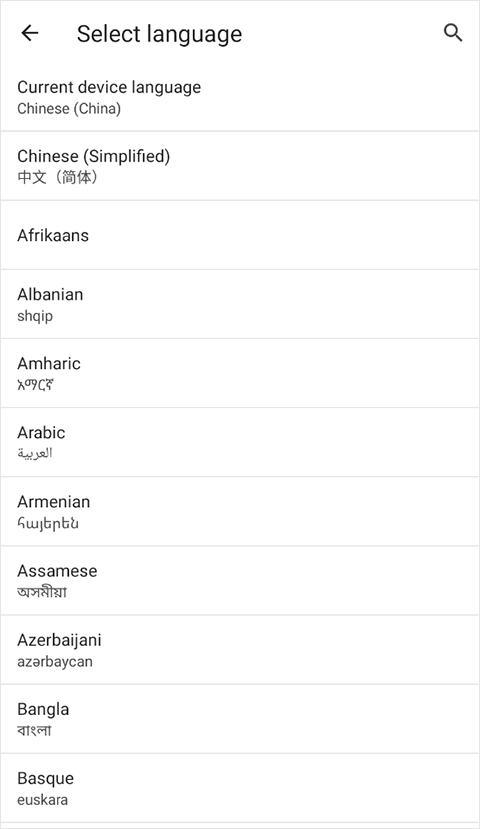Click the Select language title
The height and width of the screenshot is (829, 480).
coord(159,34)
